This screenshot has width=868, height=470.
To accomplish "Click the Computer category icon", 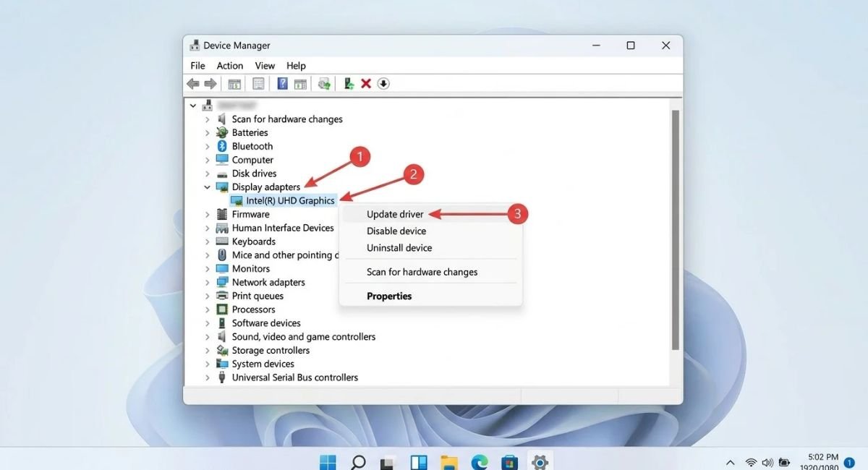I will coord(222,160).
